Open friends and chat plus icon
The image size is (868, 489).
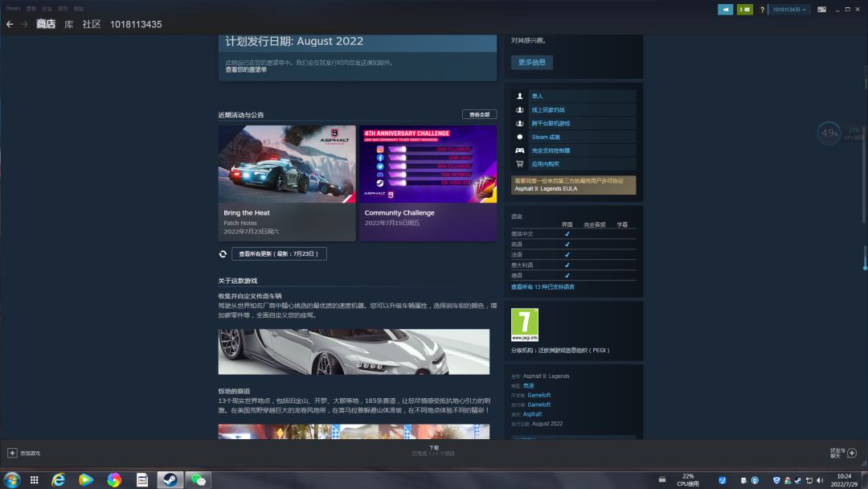click(852, 453)
